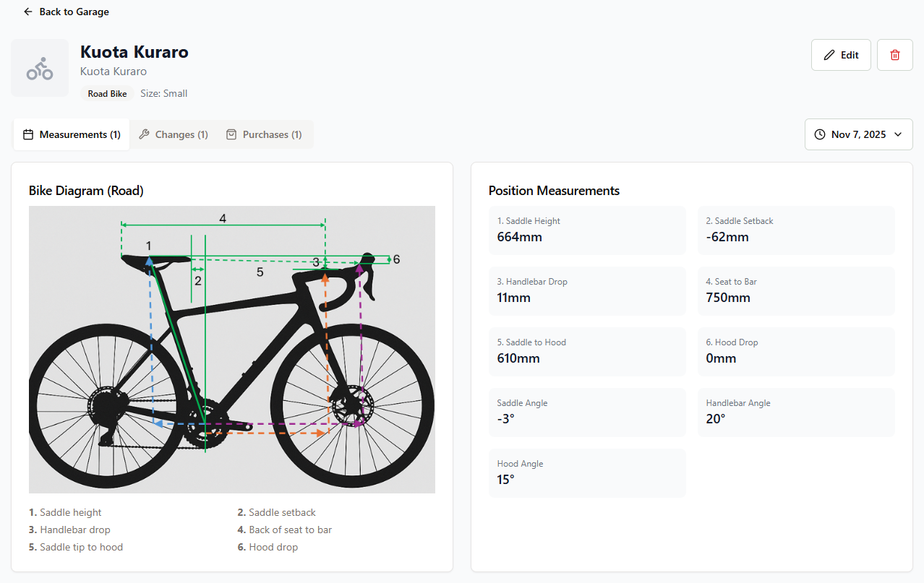Open the Nov 7, 2025 date dropdown

pos(859,134)
